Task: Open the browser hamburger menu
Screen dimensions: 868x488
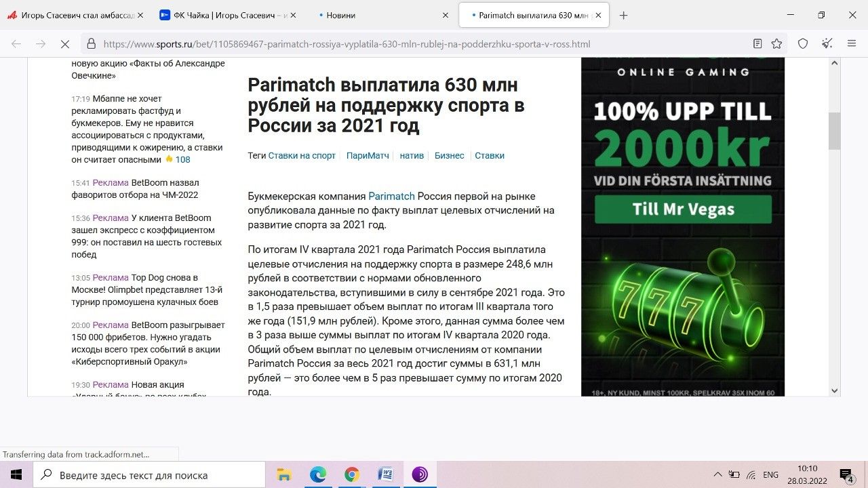Action: 850,43
